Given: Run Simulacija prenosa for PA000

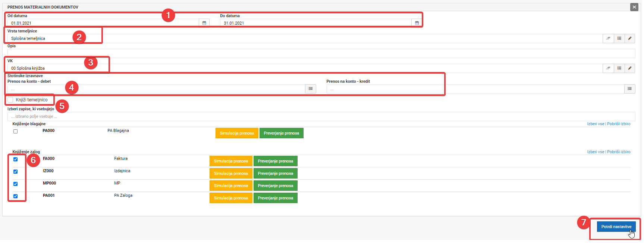Looking at the screenshot, I should [237, 133].
